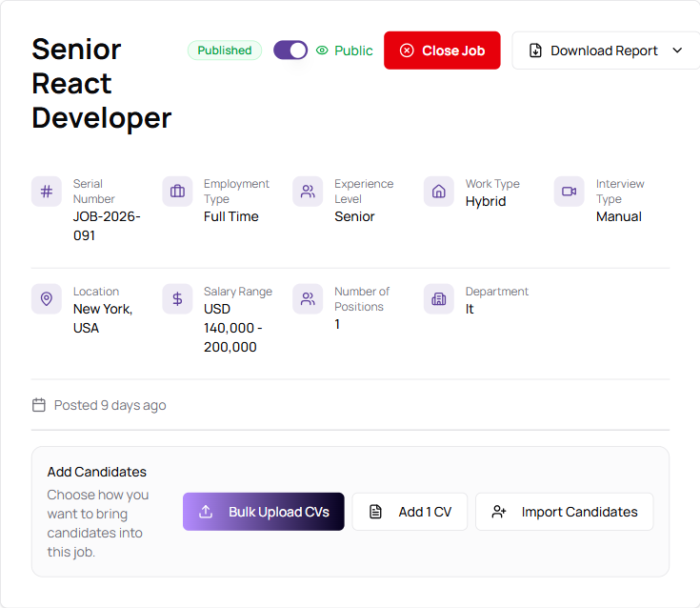
Task: Choose the Add 1 CV option
Action: pyautogui.click(x=410, y=512)
